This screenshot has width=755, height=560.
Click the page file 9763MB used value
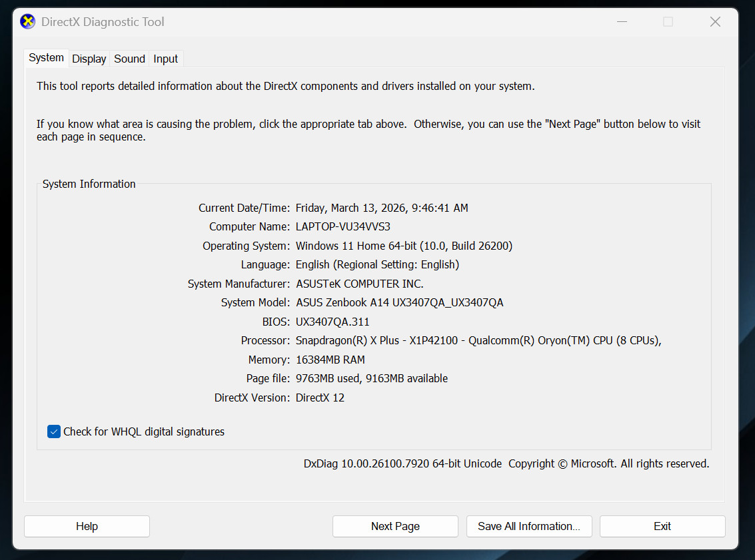[372, 379]
